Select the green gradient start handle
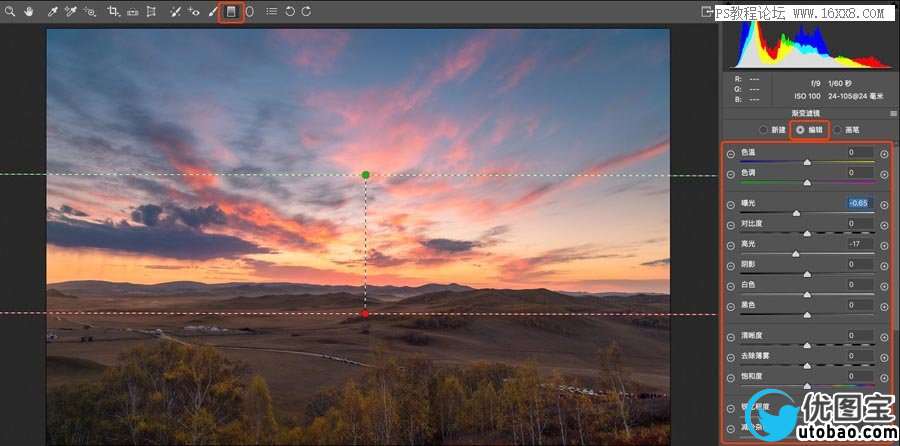This screenshot has width=900, height=446. click(366, 174)
